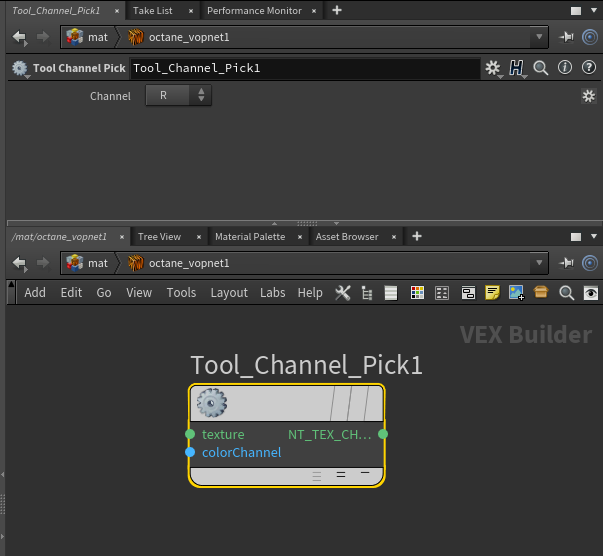The height and width of the screenshot is (556, 603).
Task: Switch to Tree View tab
Action: (x=159, y=237)
